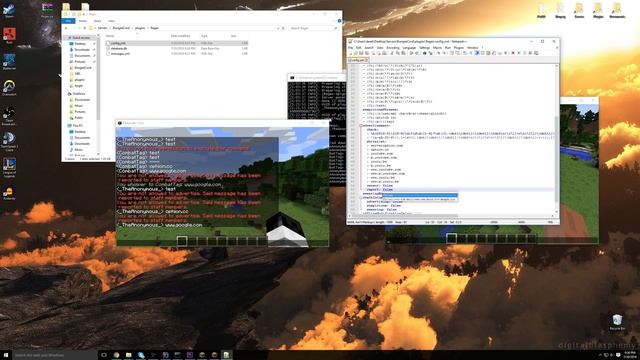Screen dimensions: 640x360
Task: Click the red Record Macro icon in Notepad++
Action: (513, 53)
